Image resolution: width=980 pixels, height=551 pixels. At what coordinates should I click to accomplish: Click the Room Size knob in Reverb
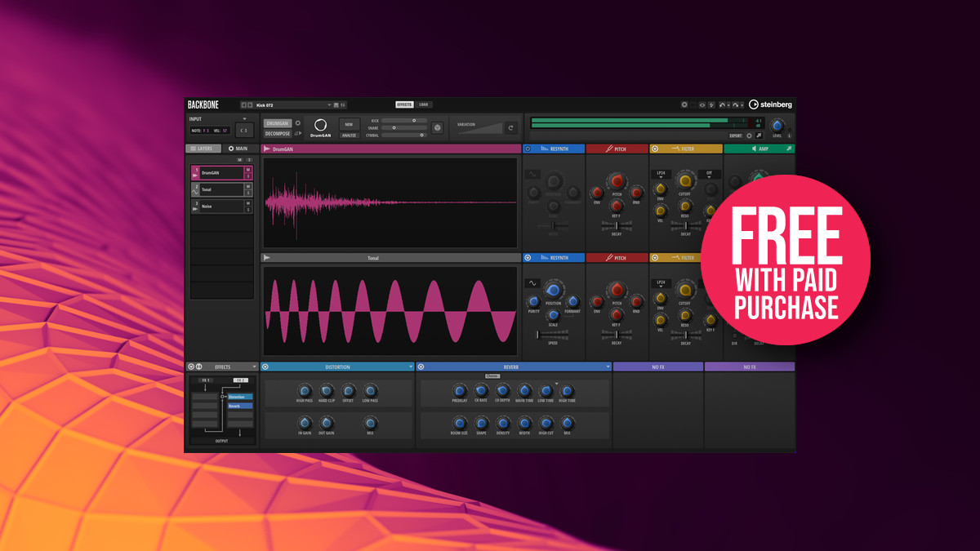coord(459,422)
